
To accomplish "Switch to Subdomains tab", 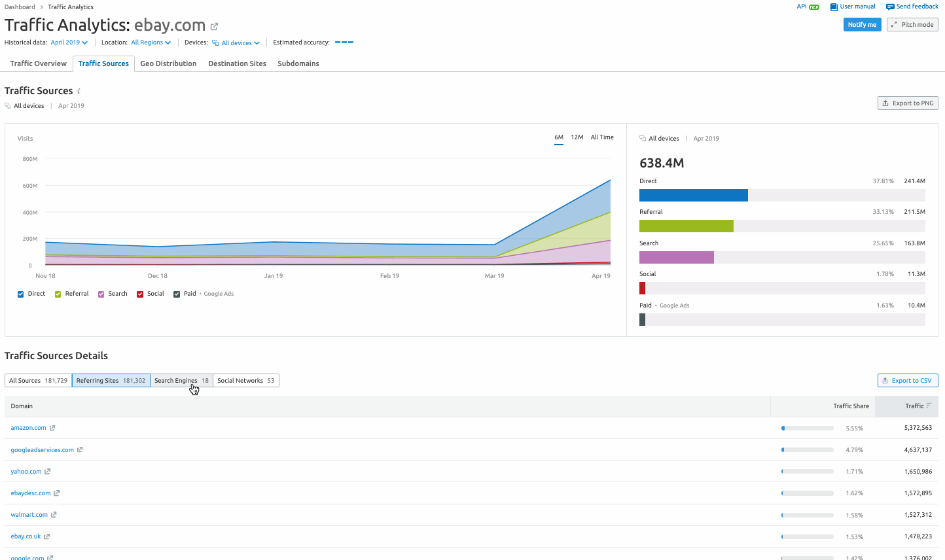I will pos(298,63).
